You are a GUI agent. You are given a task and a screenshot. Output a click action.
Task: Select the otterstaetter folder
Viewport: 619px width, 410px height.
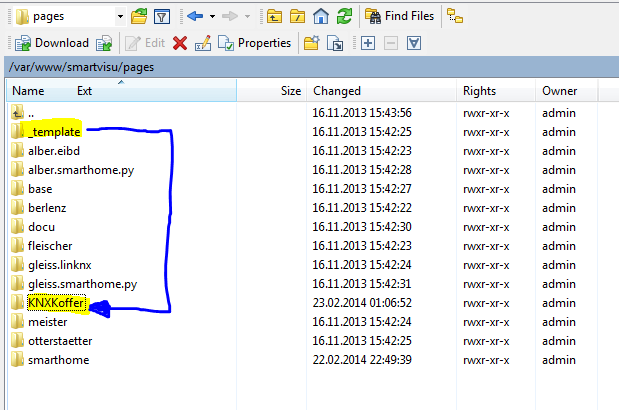(x=60, y=341)
